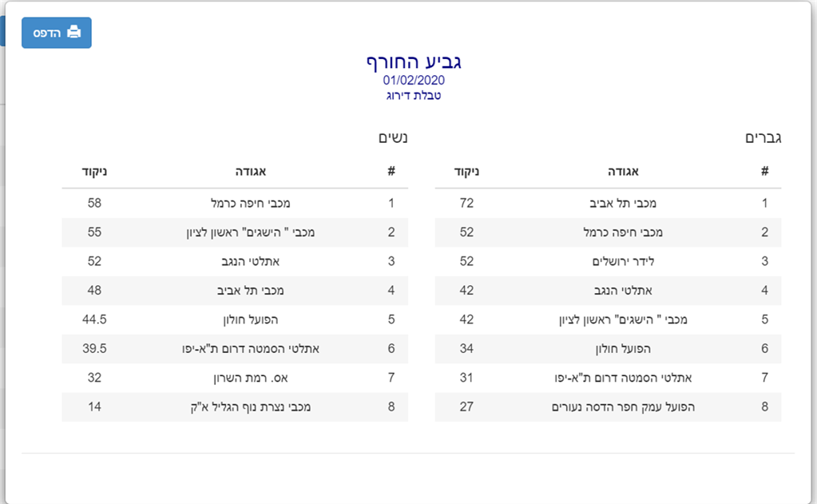The image size is (817, 504).
Task: Select women's score 44.5 for הפועל חולון
Action: (x=94, y=319)
